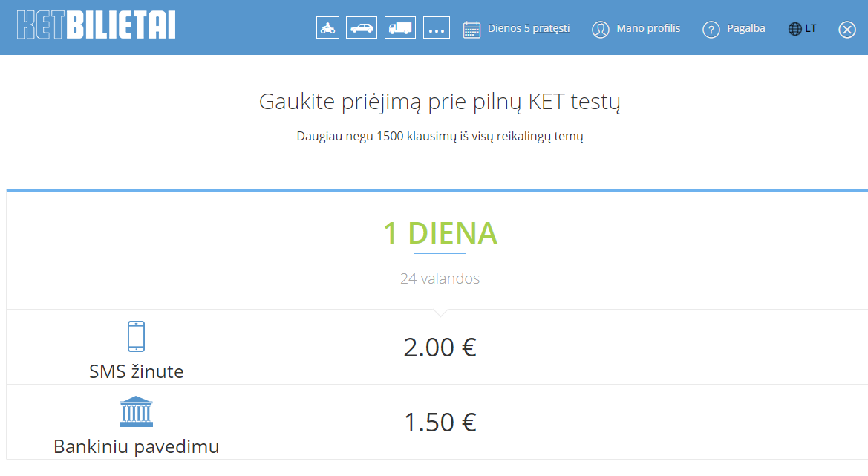This screenshot has height=476, width=868.
Task: Click the KET Bilietai logo
Action: click(96, 25)
